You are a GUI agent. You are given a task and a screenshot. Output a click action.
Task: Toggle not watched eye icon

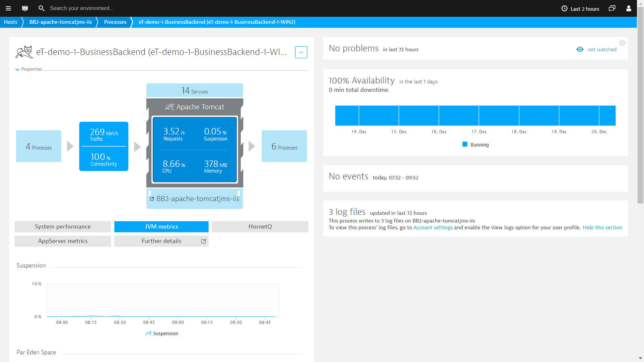coord(580,49)
